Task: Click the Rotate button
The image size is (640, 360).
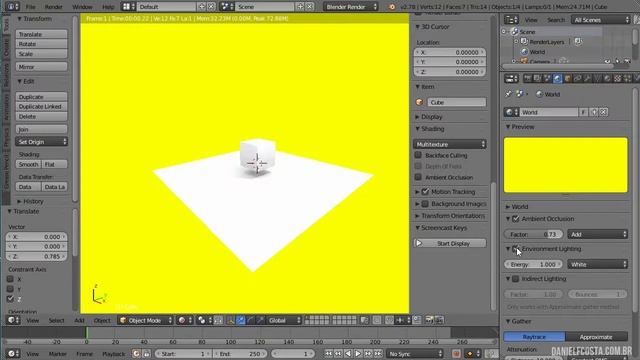Action: click(x=42, y=44)
